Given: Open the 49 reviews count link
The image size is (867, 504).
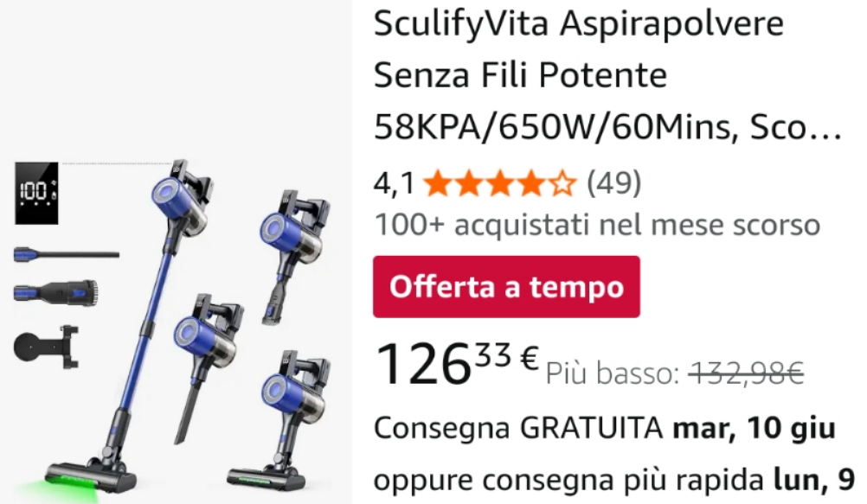Looking at the screenshot, I should [x=613, y=183].
